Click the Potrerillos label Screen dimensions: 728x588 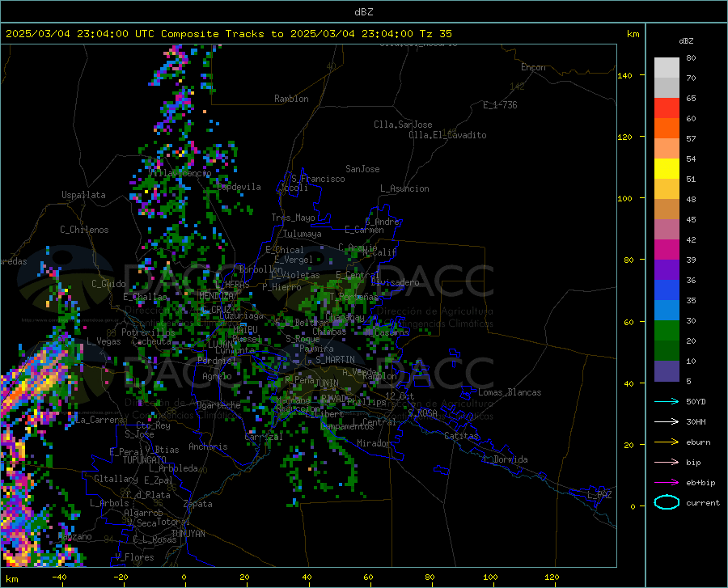click(x=148, y=332)
